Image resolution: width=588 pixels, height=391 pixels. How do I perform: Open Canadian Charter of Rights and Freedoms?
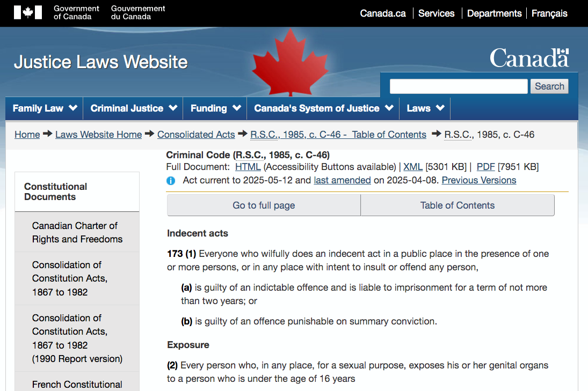tap(77, 232)
